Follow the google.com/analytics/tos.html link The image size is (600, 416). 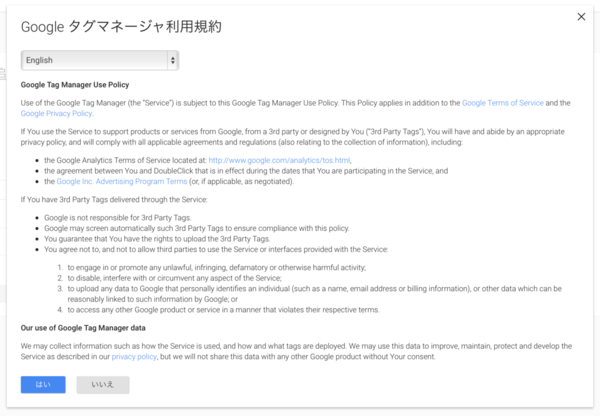[279, 160]
